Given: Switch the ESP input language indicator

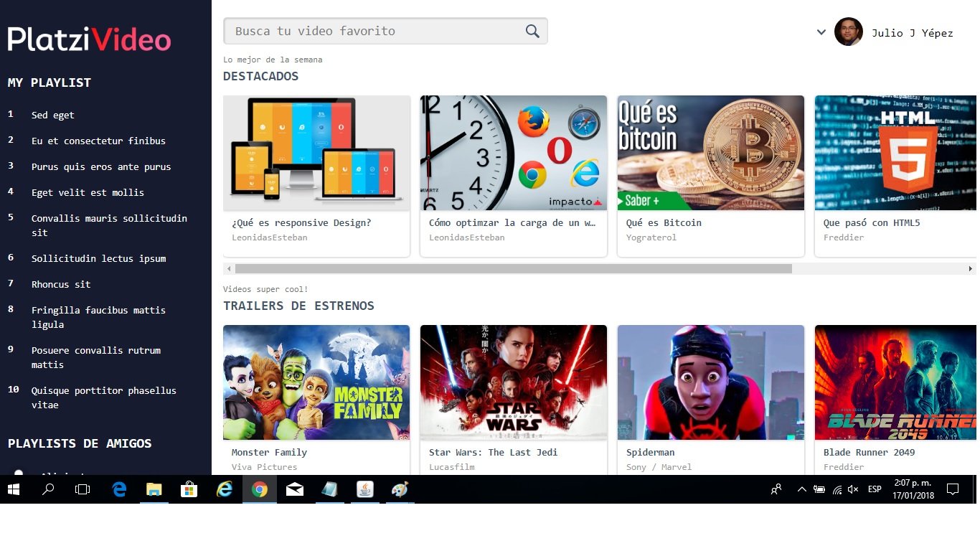Looking at the screenshot, I should [x=875, y=489].
